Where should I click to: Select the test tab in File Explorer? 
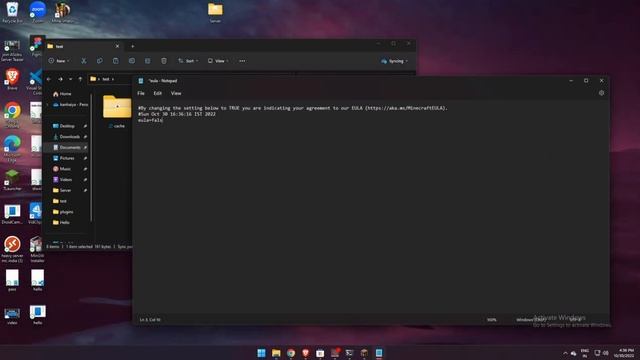84,47
